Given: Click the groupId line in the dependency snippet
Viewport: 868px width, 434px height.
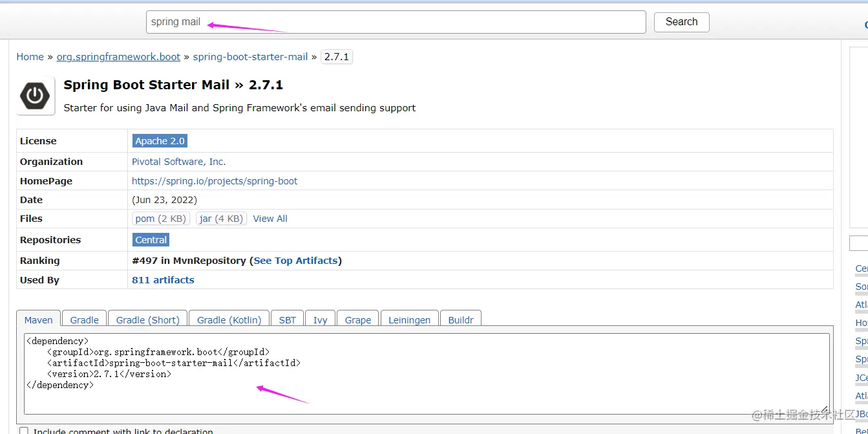Looking at the screenshot, I should tap(158, 352).
